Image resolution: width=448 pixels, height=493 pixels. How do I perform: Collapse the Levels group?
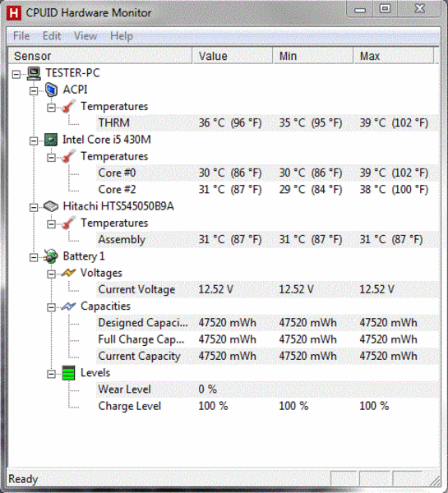pos(51,374)
